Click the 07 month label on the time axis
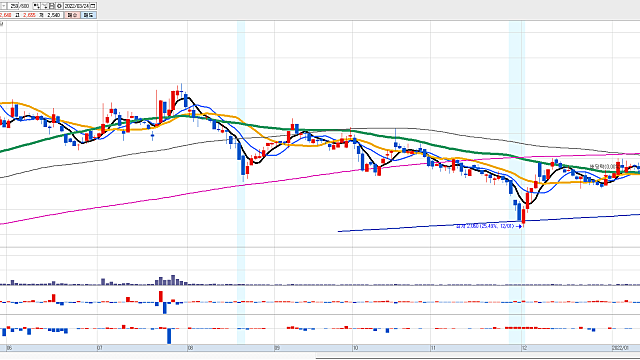Image resolution: width=640 pixels, height=360 pixels. pos(100,348)
